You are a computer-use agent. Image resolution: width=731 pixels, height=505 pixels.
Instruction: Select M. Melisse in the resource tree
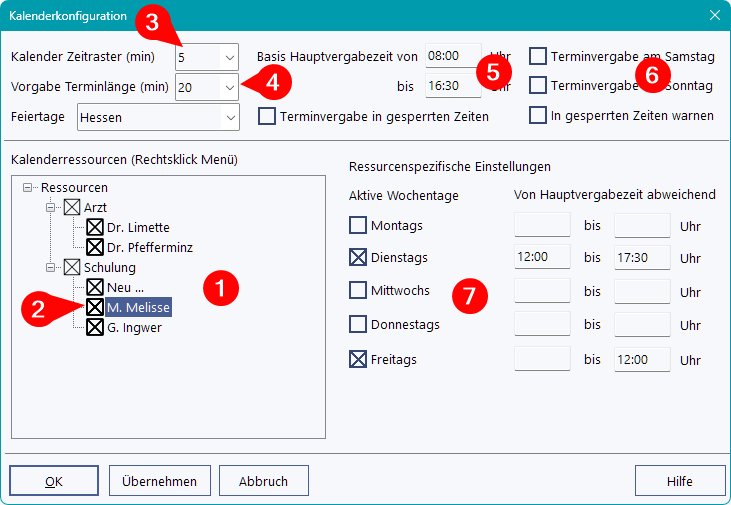click(x=138, y=307)
